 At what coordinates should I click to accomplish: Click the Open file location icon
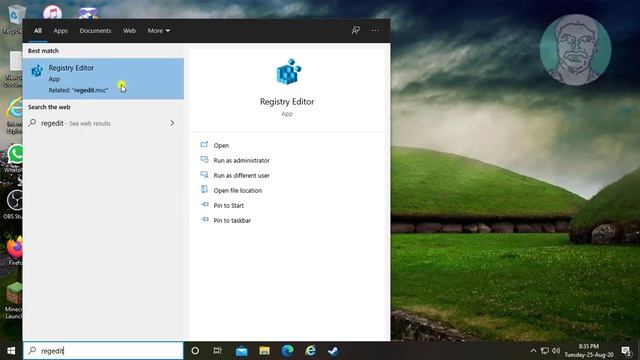point(204,189)
